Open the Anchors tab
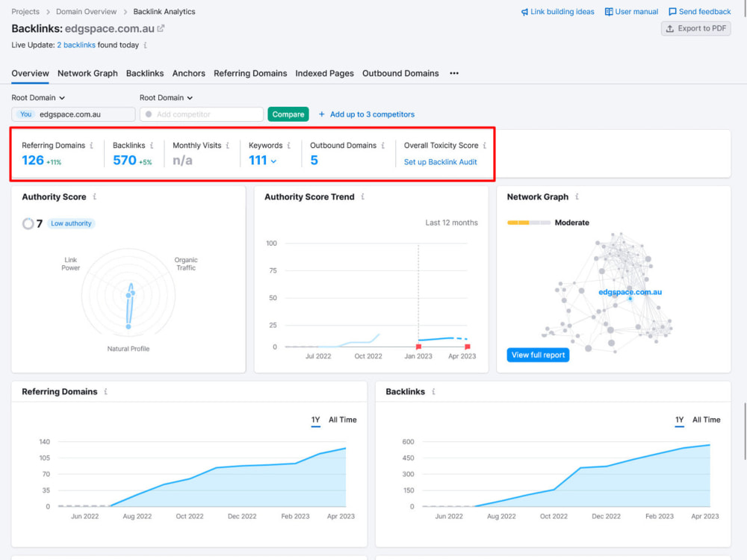The height and width of the screenshot is (560, 747). (189, 73)
